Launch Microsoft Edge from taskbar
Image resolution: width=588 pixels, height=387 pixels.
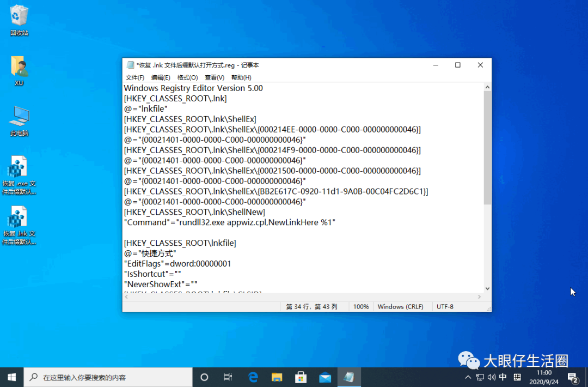253,377
